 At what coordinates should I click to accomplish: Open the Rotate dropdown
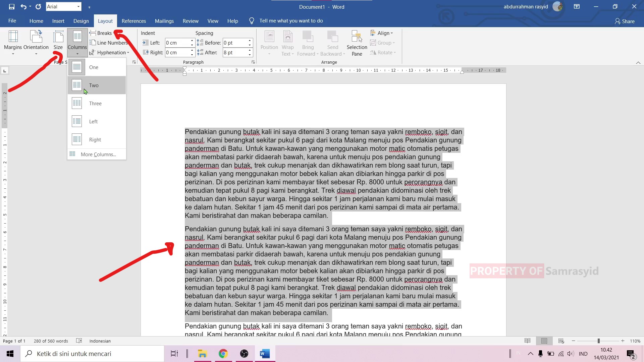point(383,53)
